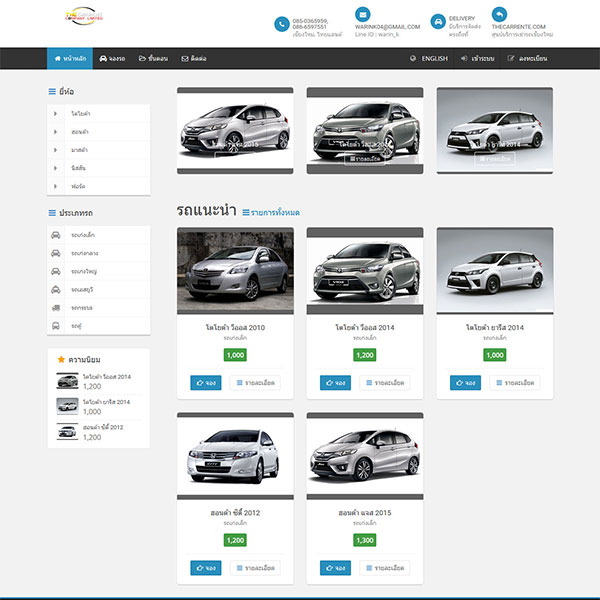Image resolution: width=600 pixels, height=600 pixels.
Task: Click the recommended Honda Jazz 2015 card photo
Action: [x=365, y=456]
